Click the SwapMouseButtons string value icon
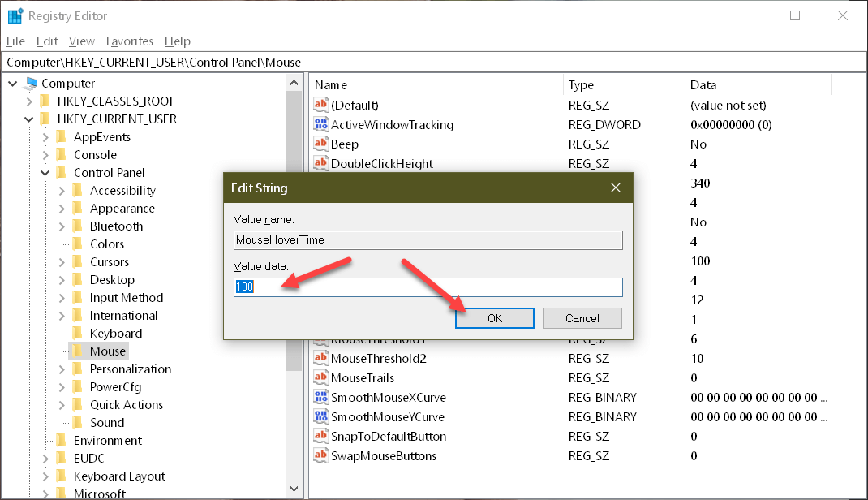Image resolution: width=868 pixels, height=500 pixels. coord(321,455)
